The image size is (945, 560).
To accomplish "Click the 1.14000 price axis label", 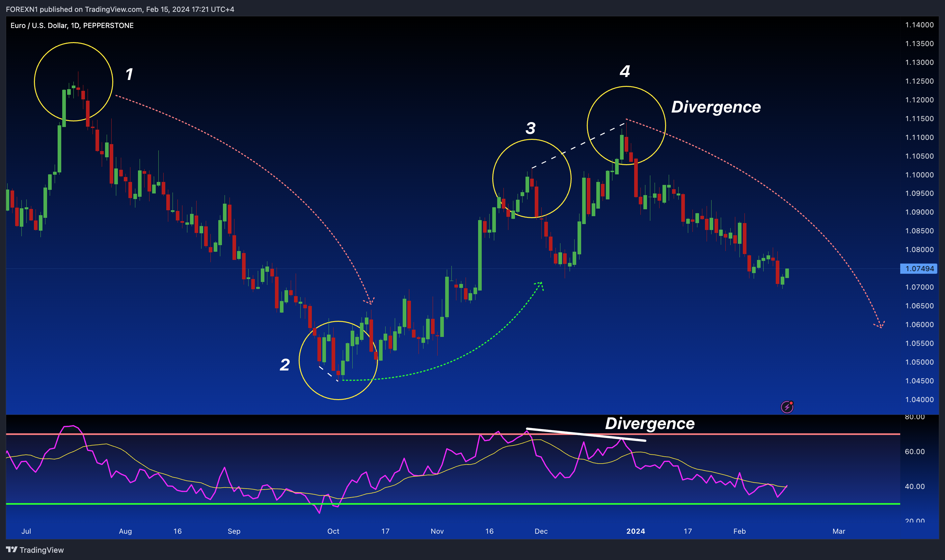I will 919,25.
